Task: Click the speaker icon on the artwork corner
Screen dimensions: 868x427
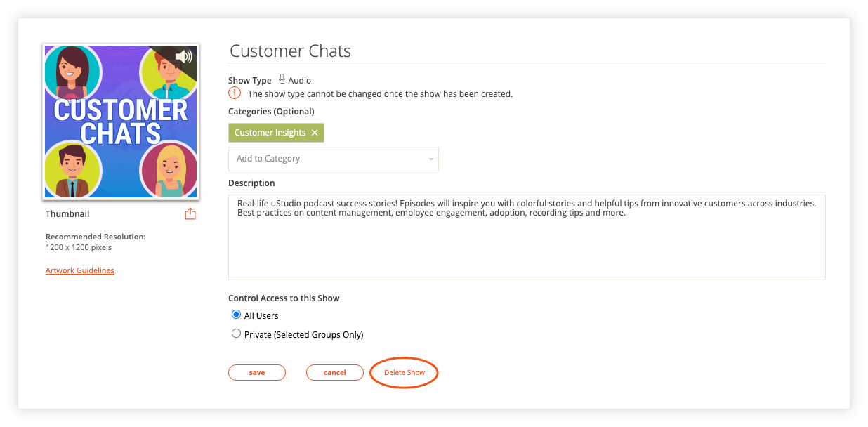Action: pyautogui.click(x=183, y=57)
